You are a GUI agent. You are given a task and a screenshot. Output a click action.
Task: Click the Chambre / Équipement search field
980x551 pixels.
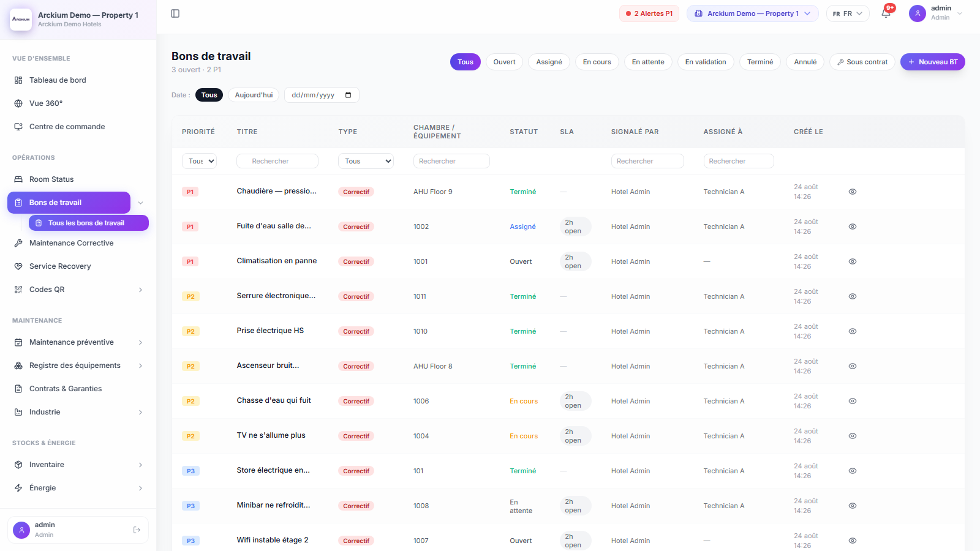click(451, 161)
